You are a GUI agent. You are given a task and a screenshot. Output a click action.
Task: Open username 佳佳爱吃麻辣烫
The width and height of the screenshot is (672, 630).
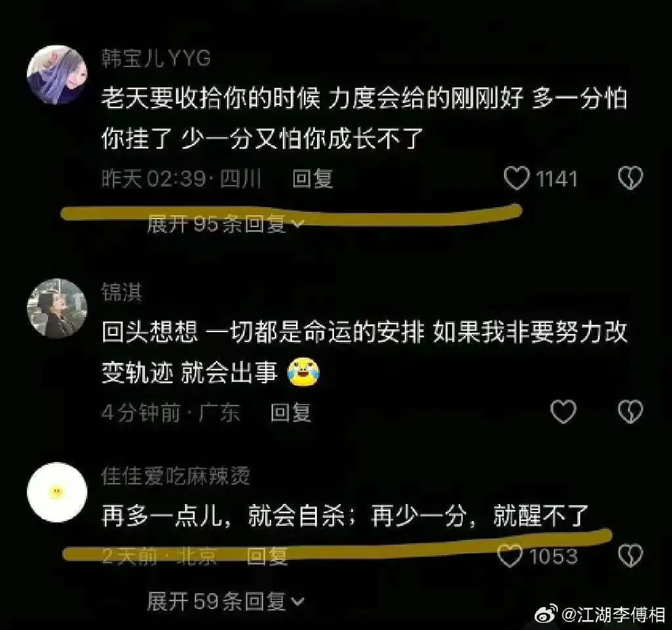click(x=176, y=476)
